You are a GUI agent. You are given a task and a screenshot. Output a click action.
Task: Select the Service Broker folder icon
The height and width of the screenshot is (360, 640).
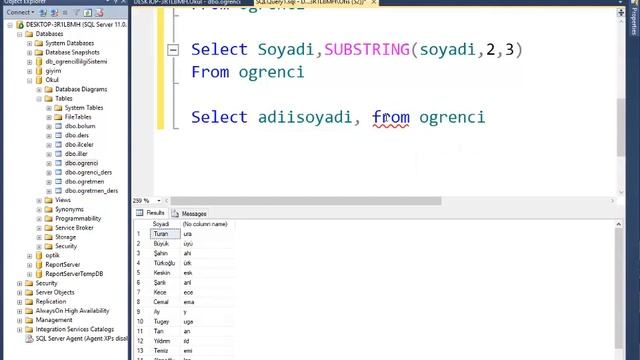pyautogui.click(x=49, y=228)
